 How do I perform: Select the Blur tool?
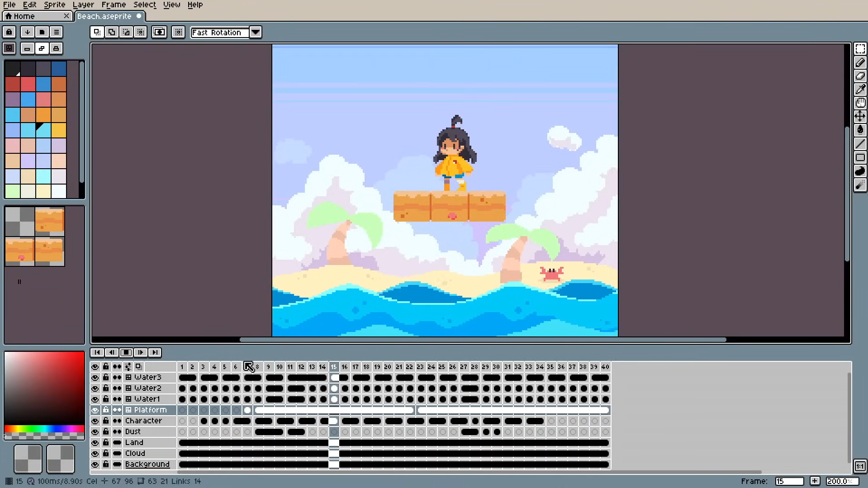pos(860,185)
